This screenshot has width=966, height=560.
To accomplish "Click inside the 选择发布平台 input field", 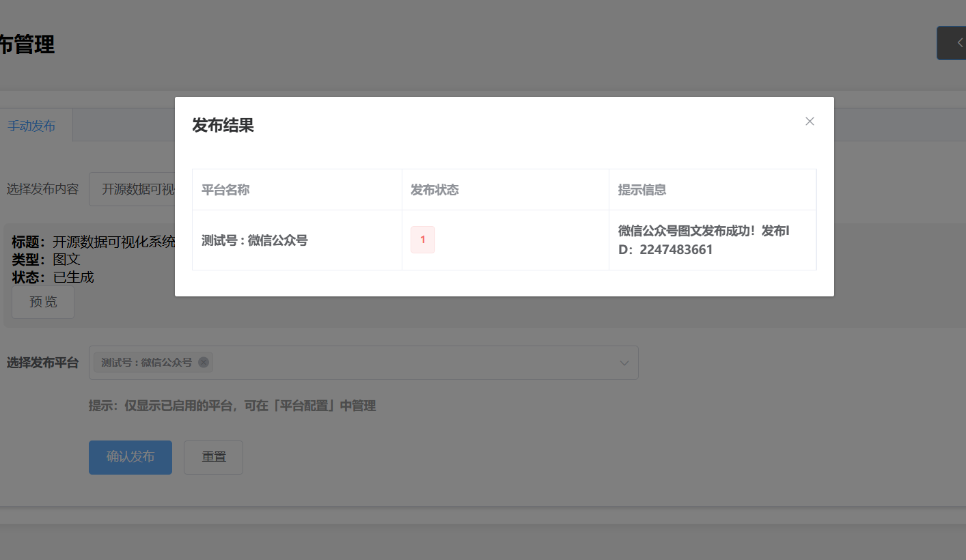I will pyautogui.click(x=410, y=363).
